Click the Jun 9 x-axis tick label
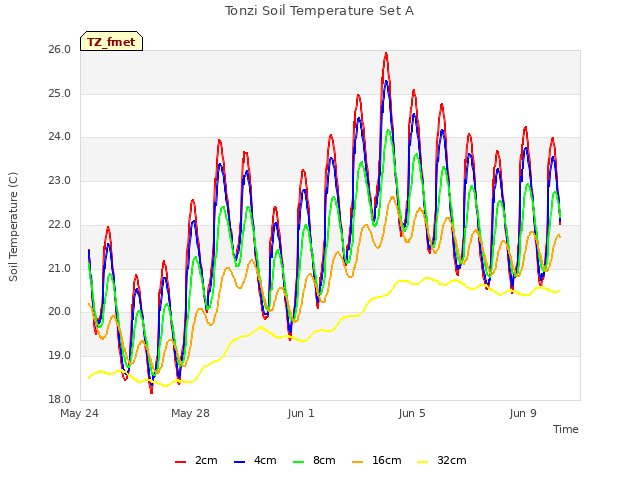The width and height of the screenshot is (640, 480). point(523,413)
